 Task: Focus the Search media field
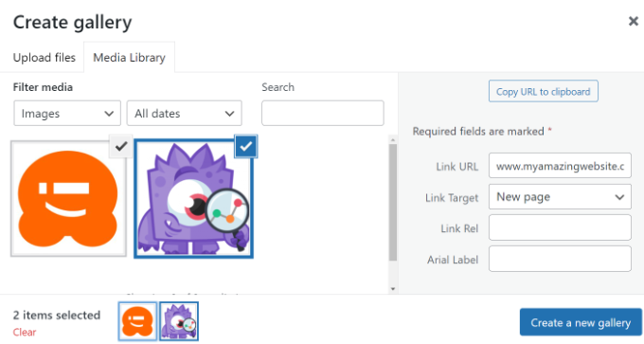pyautogui.click(x=323, y=113)
